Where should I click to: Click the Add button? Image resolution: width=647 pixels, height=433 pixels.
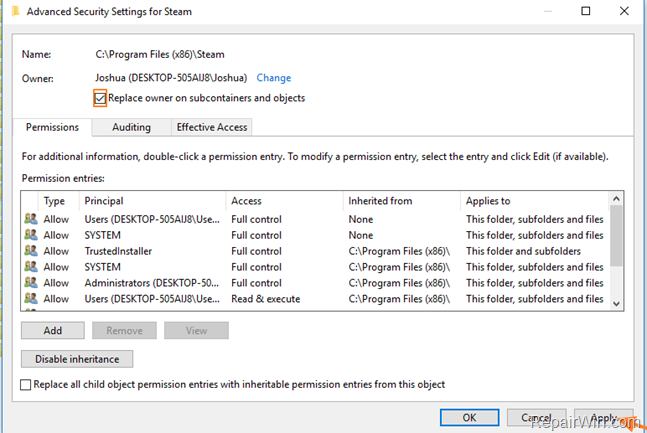pos(53,331)
